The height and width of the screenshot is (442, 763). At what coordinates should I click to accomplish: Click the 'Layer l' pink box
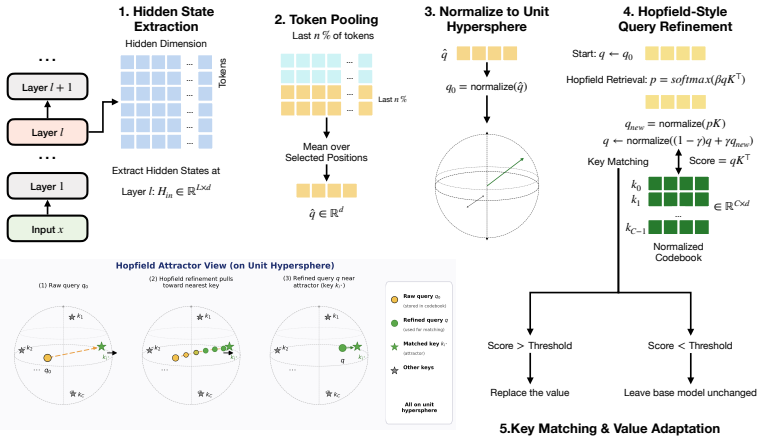click(47, 132)
